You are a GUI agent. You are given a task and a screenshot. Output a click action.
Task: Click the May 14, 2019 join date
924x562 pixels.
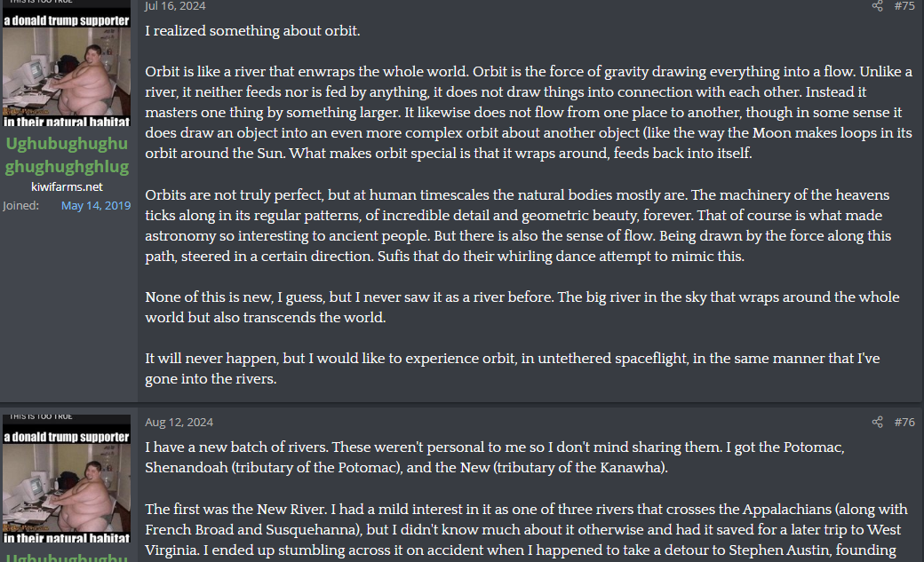coord(96,206)
